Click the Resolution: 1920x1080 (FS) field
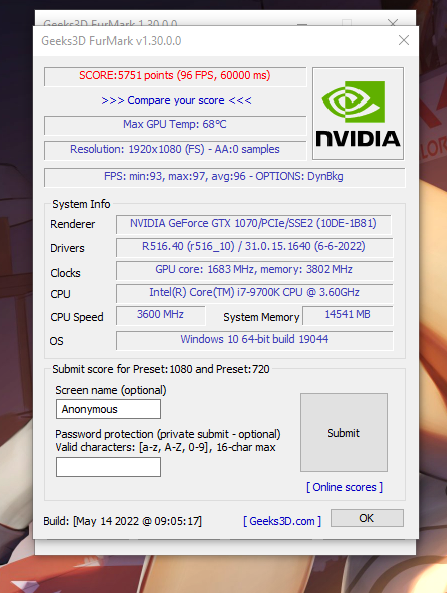447x593 pixels. tap(175, 150)
